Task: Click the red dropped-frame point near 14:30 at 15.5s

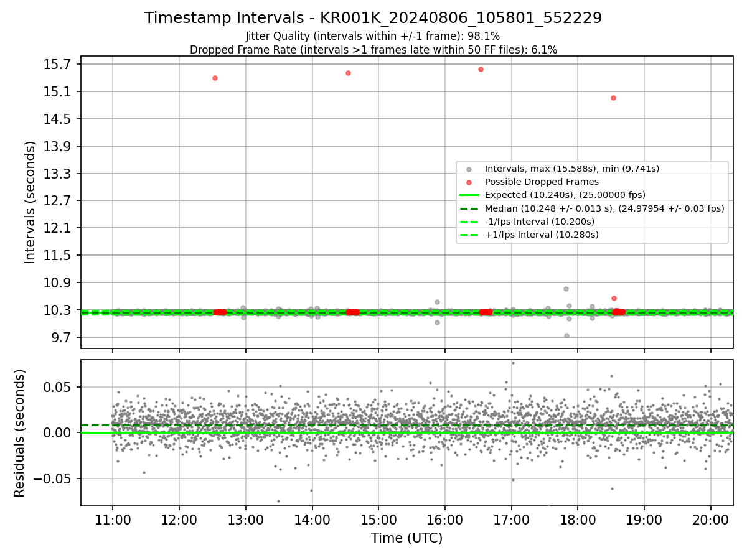Action: click(x=348, y=73)
